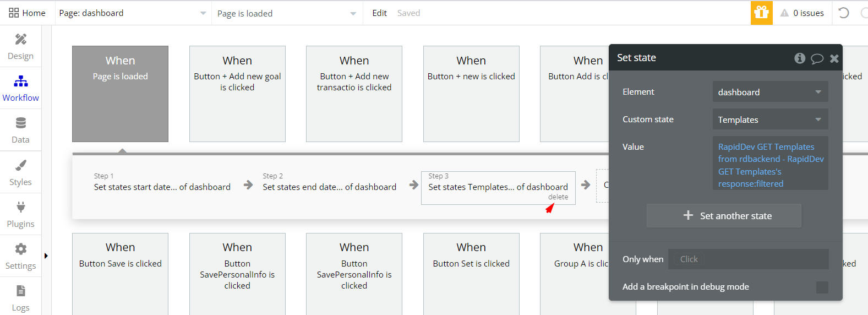Image resolution: width=868 pixels, height=315 pixels.
Task: Expand the Custom state Templates dropdown
Action: click(770, 120)
